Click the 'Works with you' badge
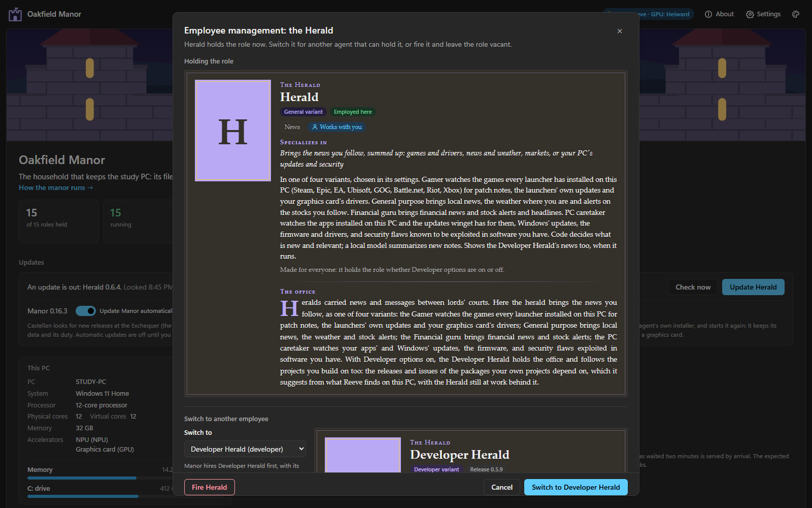 (x=337, y=127)
